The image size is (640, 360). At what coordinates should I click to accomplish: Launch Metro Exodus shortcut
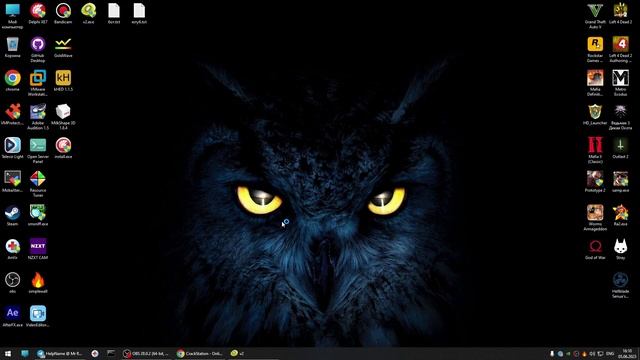(620, 83)
